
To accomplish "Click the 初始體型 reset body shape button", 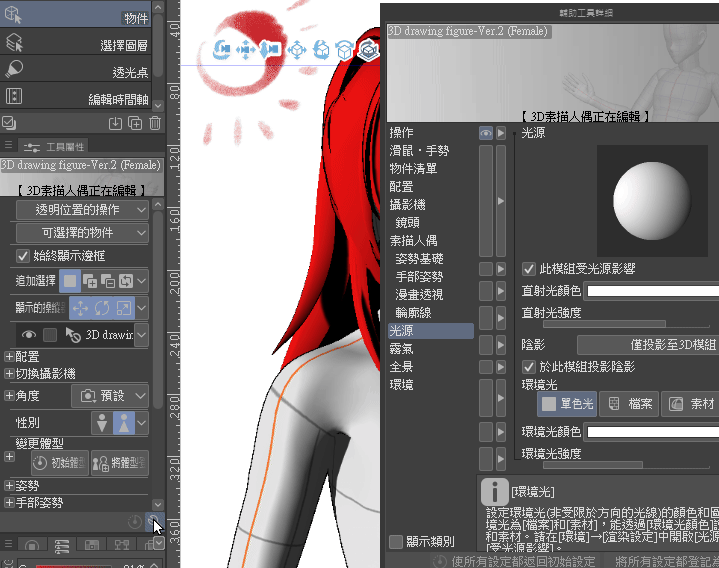I will (60, 463).
